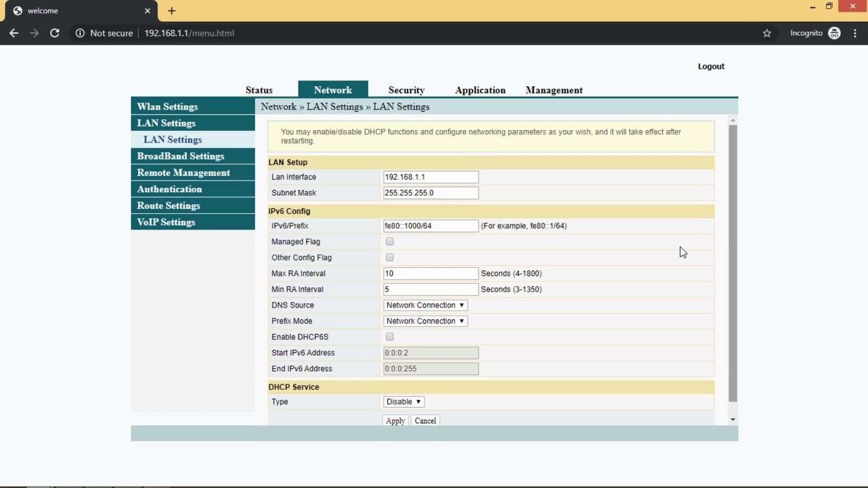868x488 pixels.
Task: Click the Min RA Interval field
Action: coord(431,289)
